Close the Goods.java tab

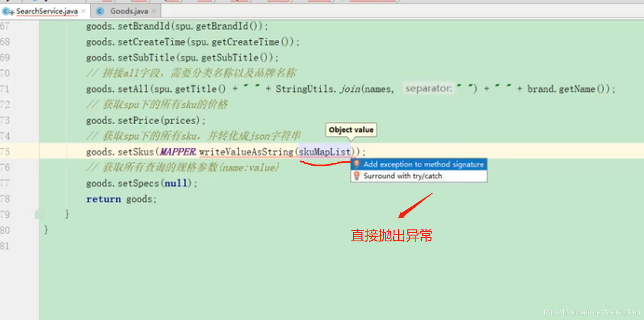(154, 11)
